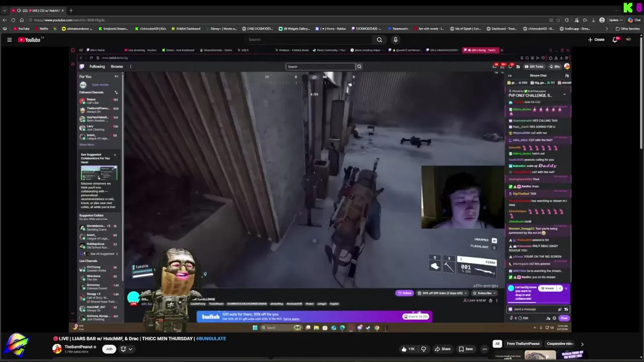Screen dimensions: 644x362
Task: Open the liveBot.app bookmark
Action: tap(575, 29)
